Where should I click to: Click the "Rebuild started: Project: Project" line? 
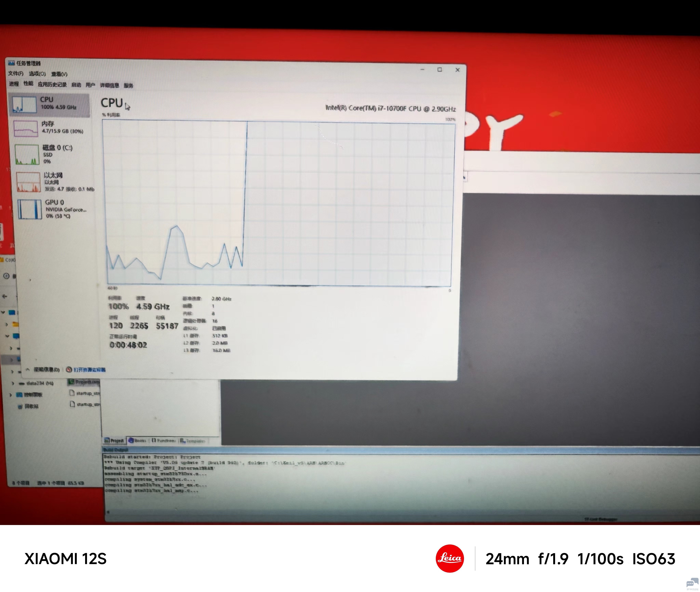point(152,457)
